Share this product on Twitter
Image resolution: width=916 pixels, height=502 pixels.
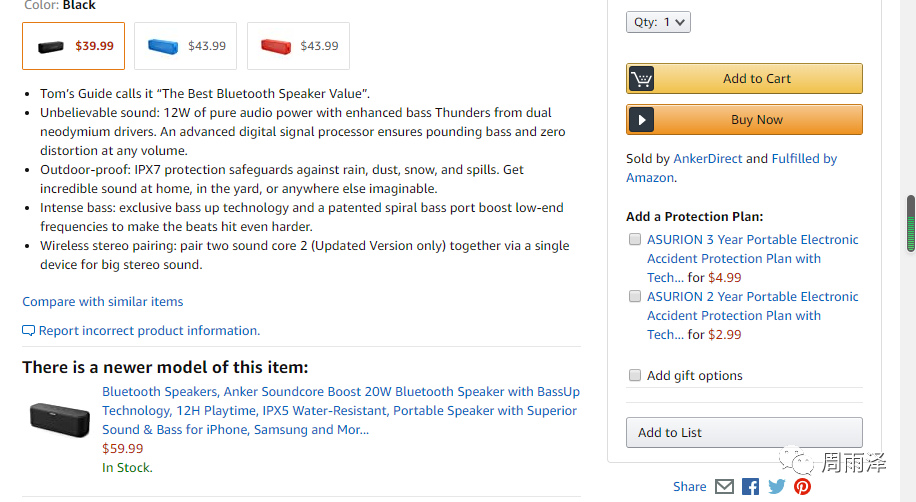coord(776,487)
